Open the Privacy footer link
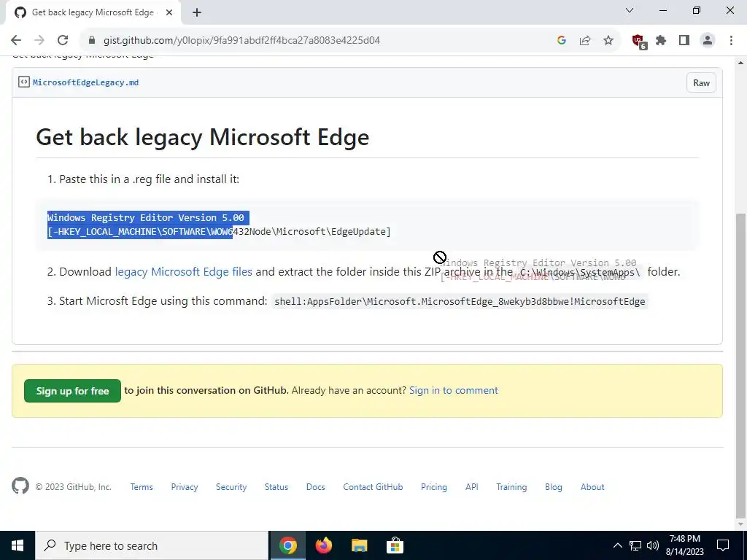 (185, 487)
